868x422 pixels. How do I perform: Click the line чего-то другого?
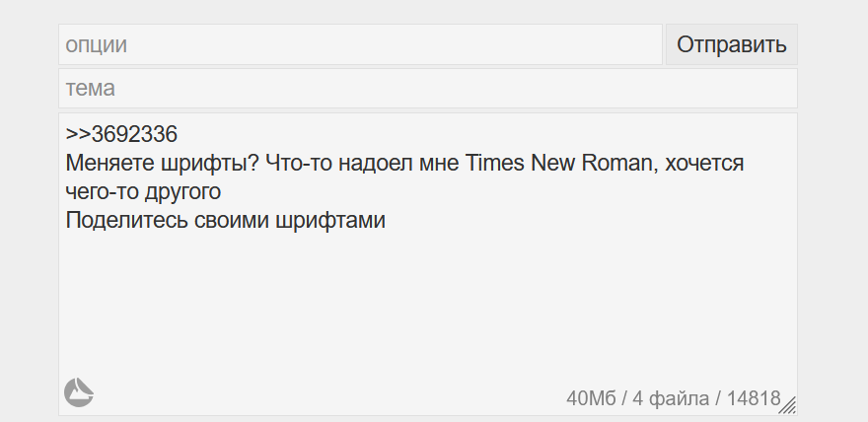pos(143,192)
